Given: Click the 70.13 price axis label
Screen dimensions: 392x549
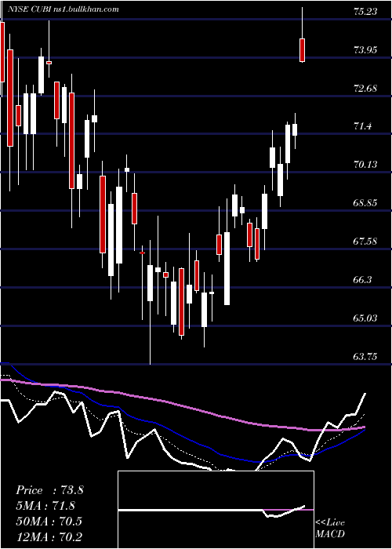Looking at the screenshot, I should click(365, 165).
